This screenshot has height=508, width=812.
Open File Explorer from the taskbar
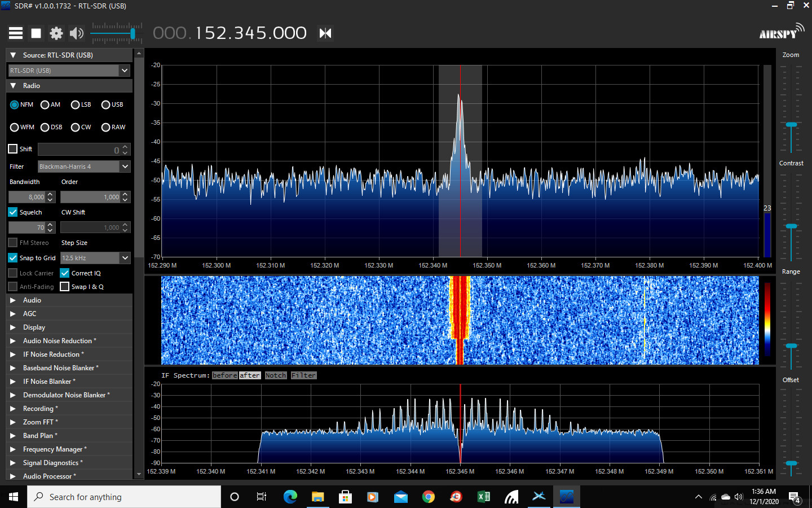coord(317,497)
